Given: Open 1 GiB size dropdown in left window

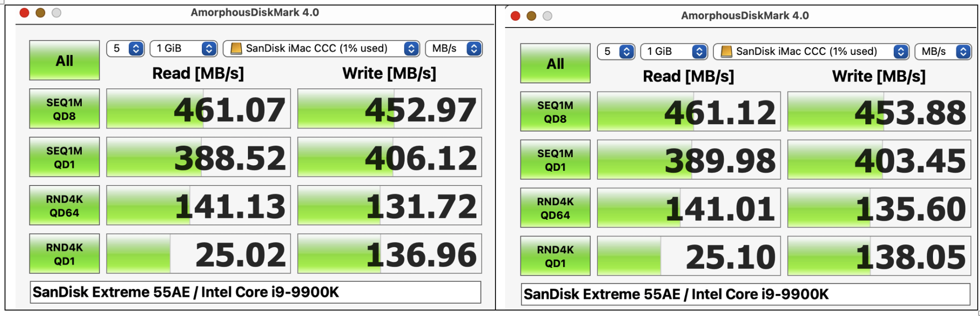Looking at the screenshot, I should coord(184,49).
